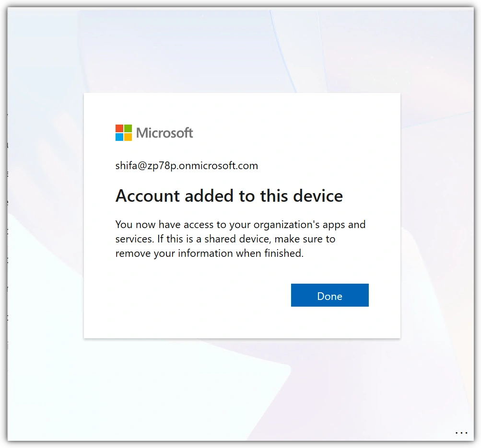Click the Microsoft four-square logo
The width and height of the screenshot is (481, 448).
tap(124, 133)
